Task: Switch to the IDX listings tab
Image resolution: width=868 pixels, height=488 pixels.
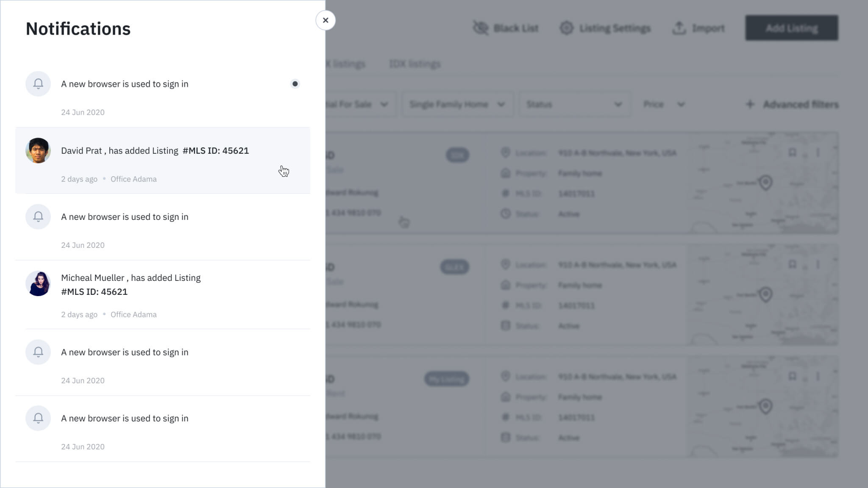Action: (x=415, y=64)
